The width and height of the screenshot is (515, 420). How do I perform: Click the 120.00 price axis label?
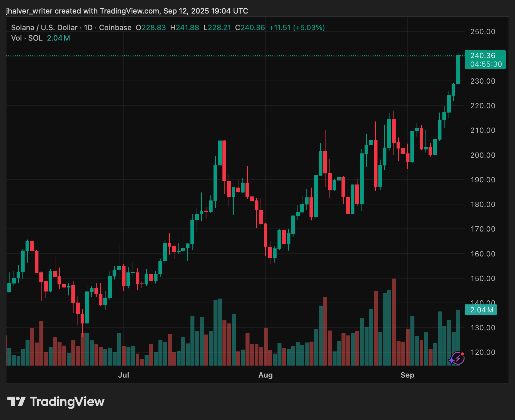click(x=483, y=352)
